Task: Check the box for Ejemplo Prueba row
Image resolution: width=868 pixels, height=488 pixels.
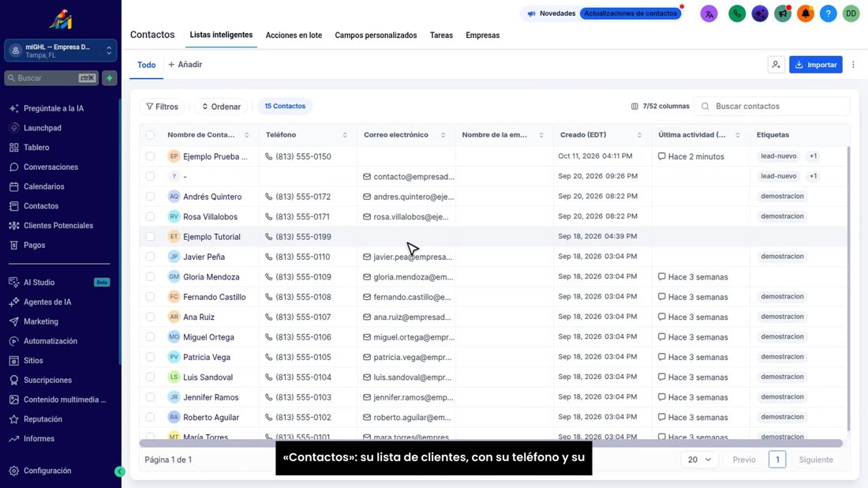Action: coord(150,156)
